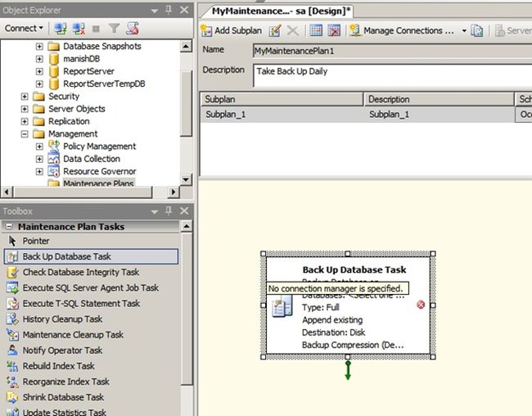The height and width of the screenshot is (416, 532).
Task: Click the Subplan Properties edit icon
Action: pyautogui.click(x=275, y=30)
